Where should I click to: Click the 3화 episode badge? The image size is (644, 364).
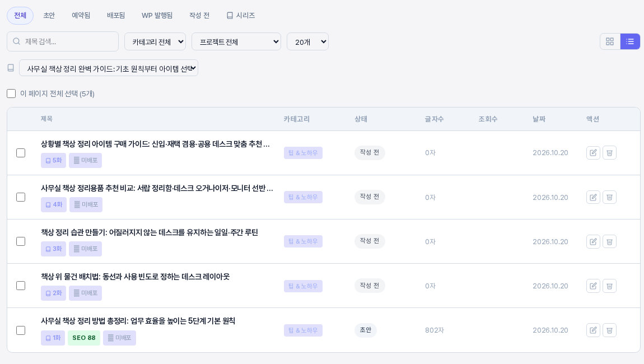pyautogui.click(x=53, y=249)
